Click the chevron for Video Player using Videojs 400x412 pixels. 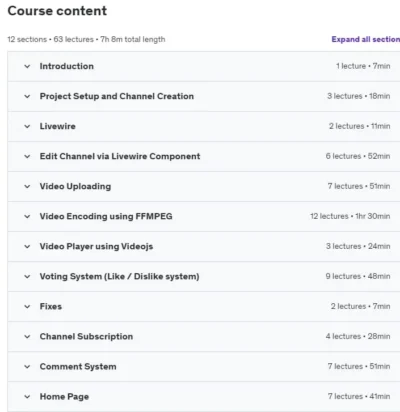(27, 246)
